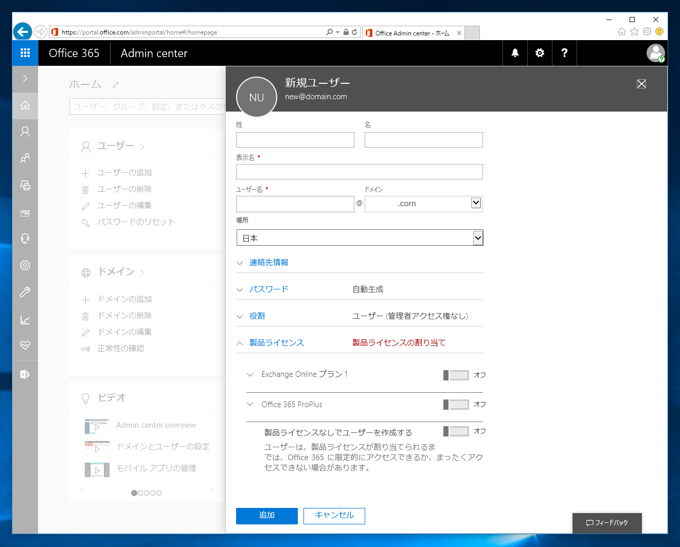Click ユーザーの追加 link
This screenshot has width=680, height=547.
(x=124, y=173)
